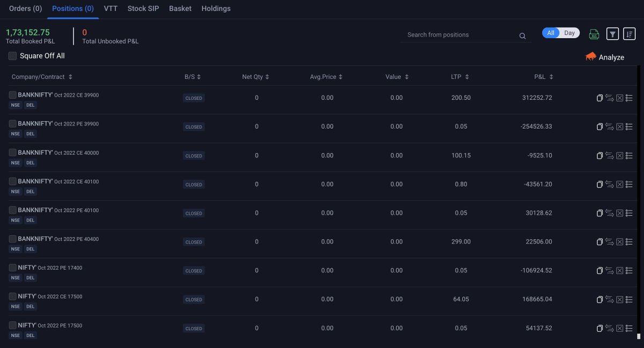
Task: Click Total Booked P&L amount 1,73,152.75
Action: [28, 32]
